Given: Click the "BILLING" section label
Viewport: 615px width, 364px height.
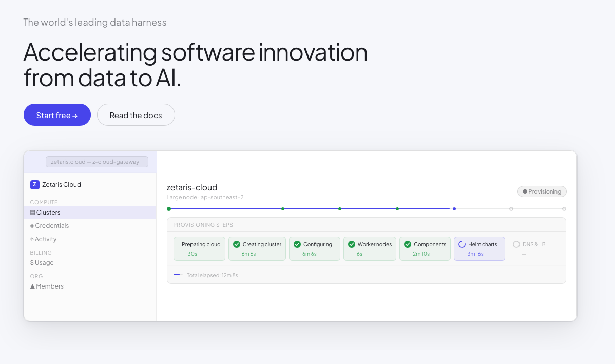Looking at the screenshot, I should tap(41, 253).
